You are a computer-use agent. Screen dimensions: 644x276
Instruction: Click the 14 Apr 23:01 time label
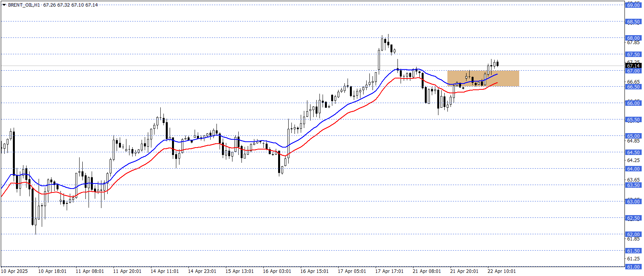[x=202, y=271]
